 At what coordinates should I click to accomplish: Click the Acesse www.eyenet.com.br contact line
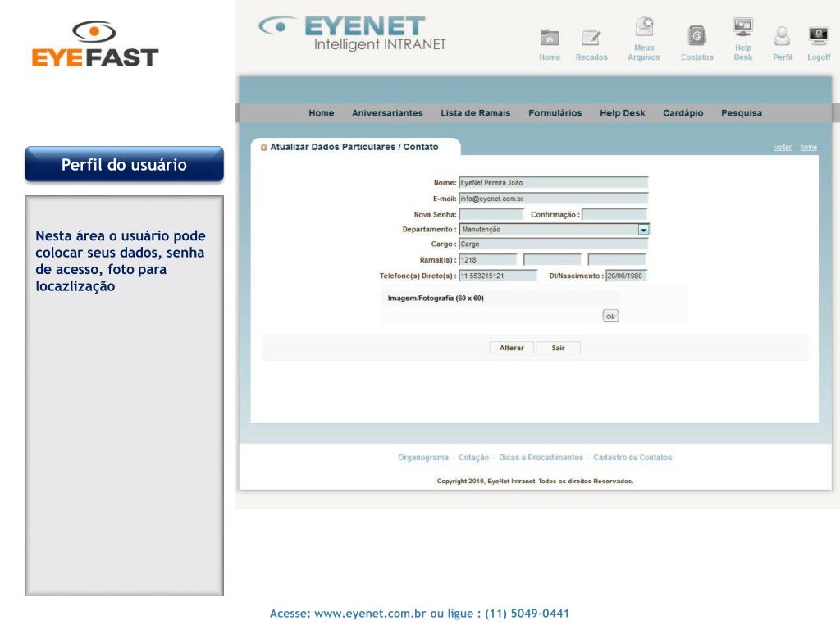419,614
